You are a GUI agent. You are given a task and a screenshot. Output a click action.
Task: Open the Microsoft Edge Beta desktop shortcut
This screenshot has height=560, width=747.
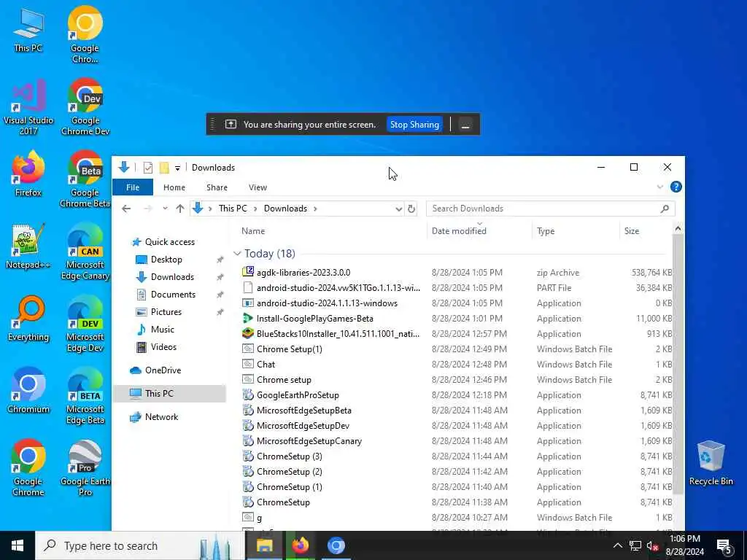click(85, 397)
